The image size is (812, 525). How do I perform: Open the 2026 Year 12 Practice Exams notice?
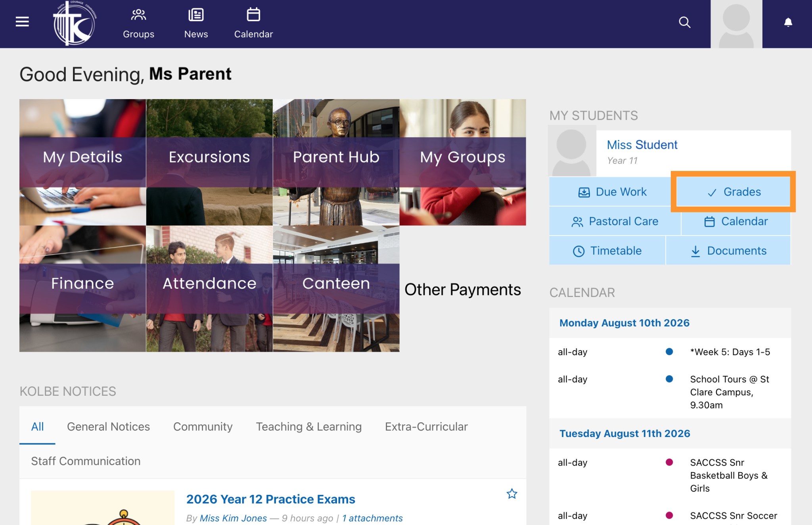coord(270,499)
